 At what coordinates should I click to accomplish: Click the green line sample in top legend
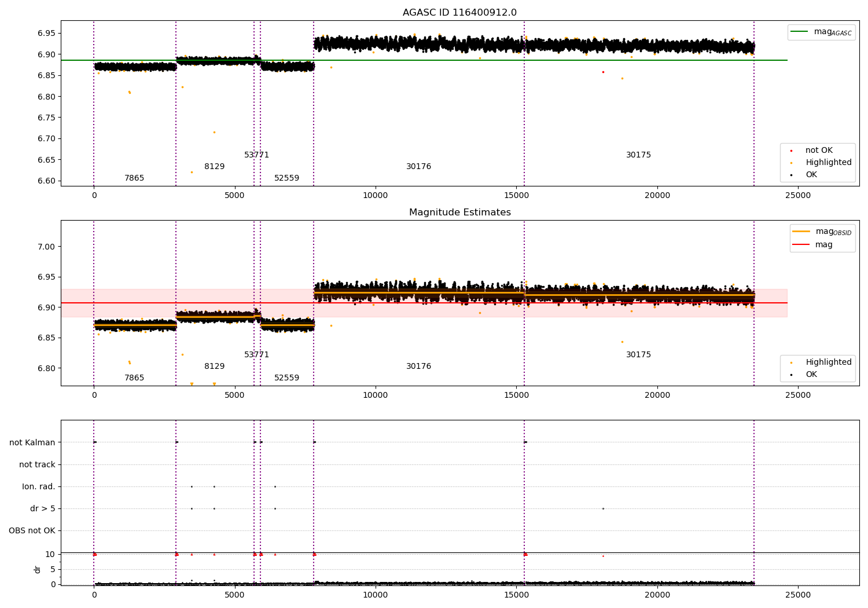pyautogui.click(x=800, y=32)
